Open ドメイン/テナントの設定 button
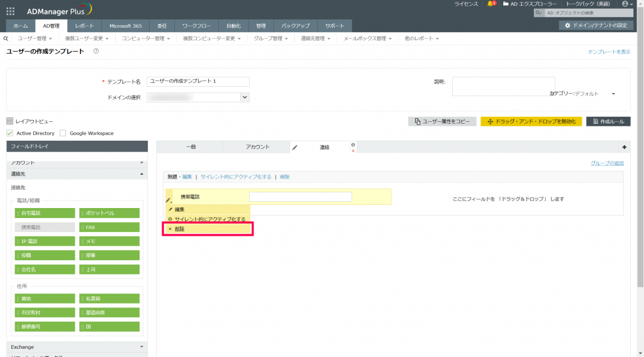Viewport: 644px width, 357px height. (x=596, y=25)
